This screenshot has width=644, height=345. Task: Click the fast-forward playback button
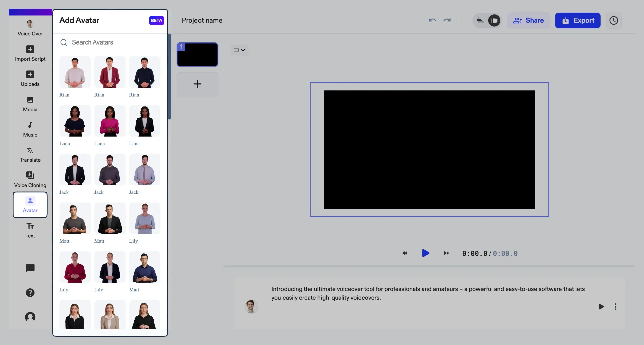pyautogui.click(x=446, y=253)
